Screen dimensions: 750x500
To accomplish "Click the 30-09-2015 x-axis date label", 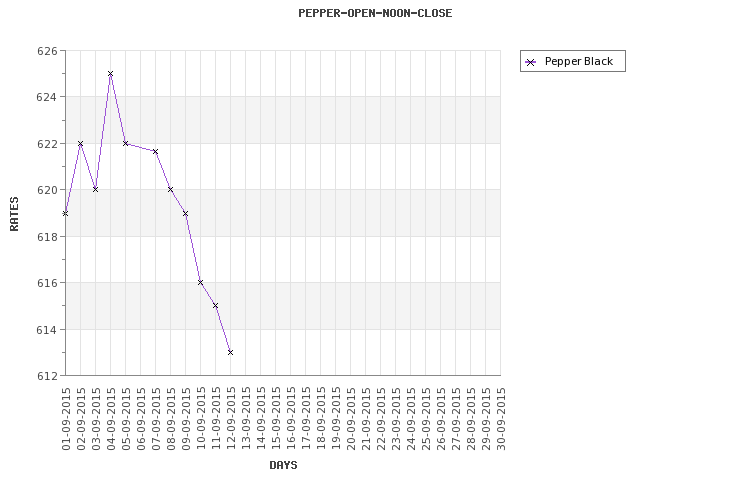I will click(501, 420).
